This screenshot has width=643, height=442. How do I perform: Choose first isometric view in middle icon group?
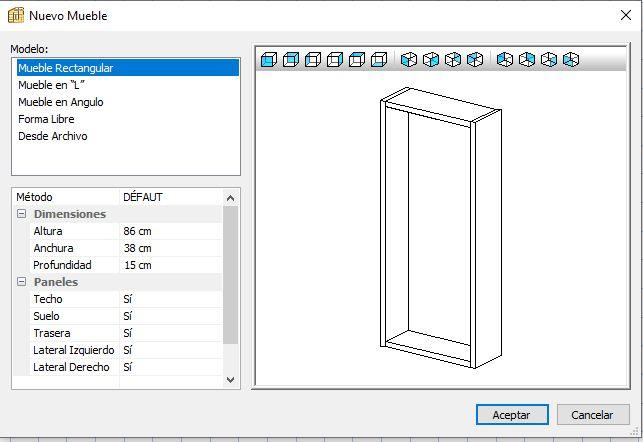409,60
